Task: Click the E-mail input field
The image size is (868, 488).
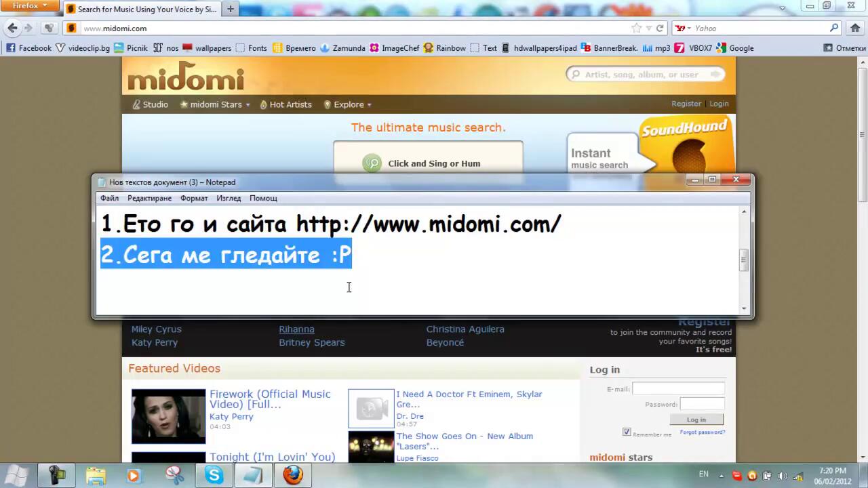Action: click(x=678, y=388)
